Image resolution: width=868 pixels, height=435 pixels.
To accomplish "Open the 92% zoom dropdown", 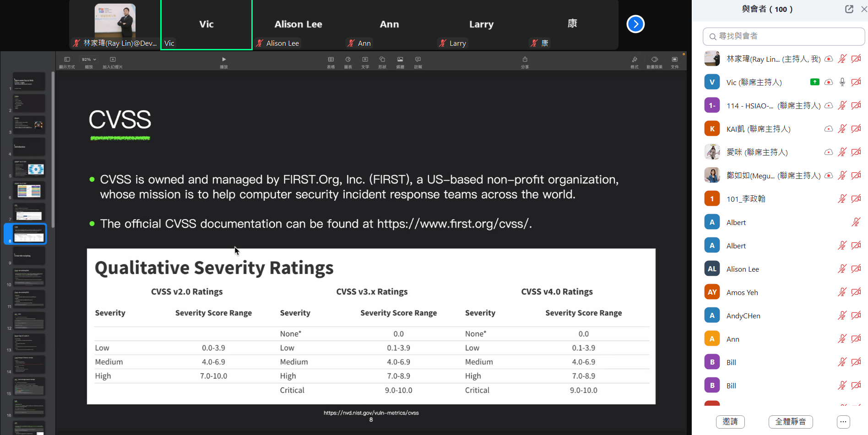I will (89, 59).
